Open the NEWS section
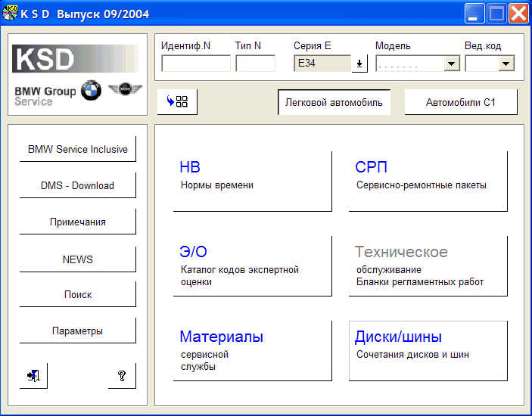Viewport: 532px width, 416px height. pos(78,259)
